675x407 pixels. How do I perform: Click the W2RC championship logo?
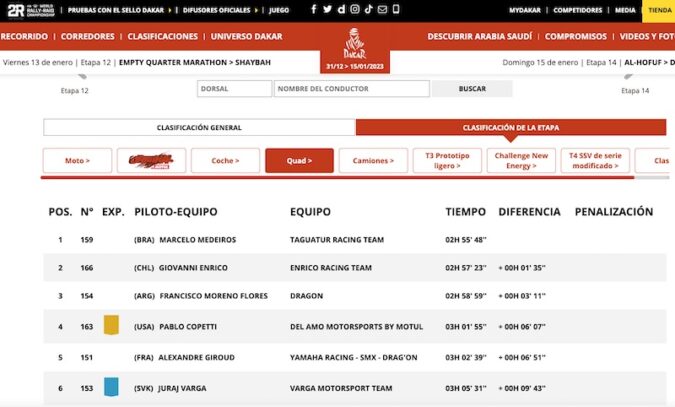pyautogui.click(x=31, y=10)
